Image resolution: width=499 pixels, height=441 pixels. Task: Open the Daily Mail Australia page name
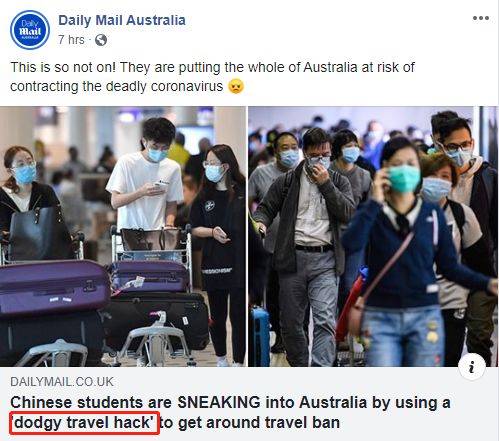coord(122,20)
